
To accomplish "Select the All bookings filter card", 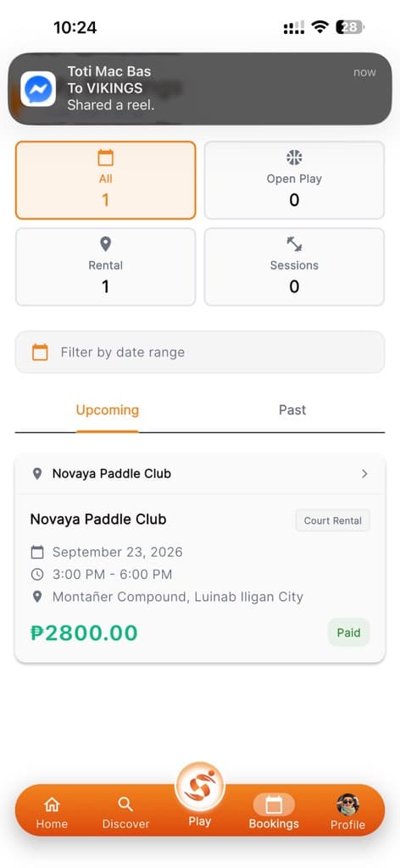I will pyautogui.click(x=106, y=181).
